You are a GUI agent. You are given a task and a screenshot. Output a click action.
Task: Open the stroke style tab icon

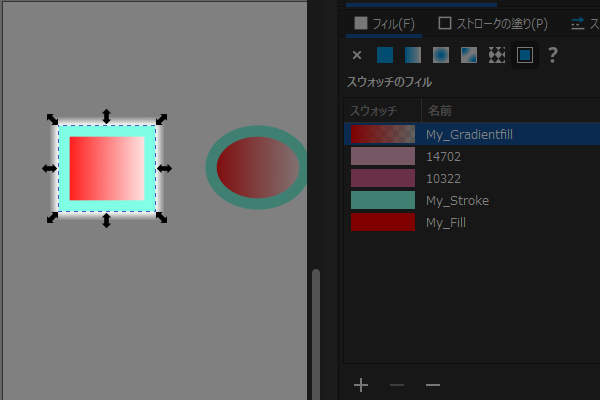[x=577, y=24]
